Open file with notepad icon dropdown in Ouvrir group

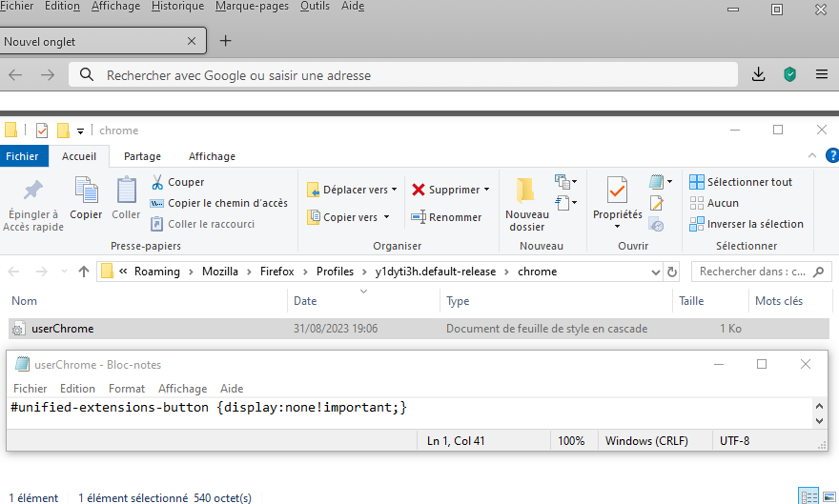click(661, 182)
